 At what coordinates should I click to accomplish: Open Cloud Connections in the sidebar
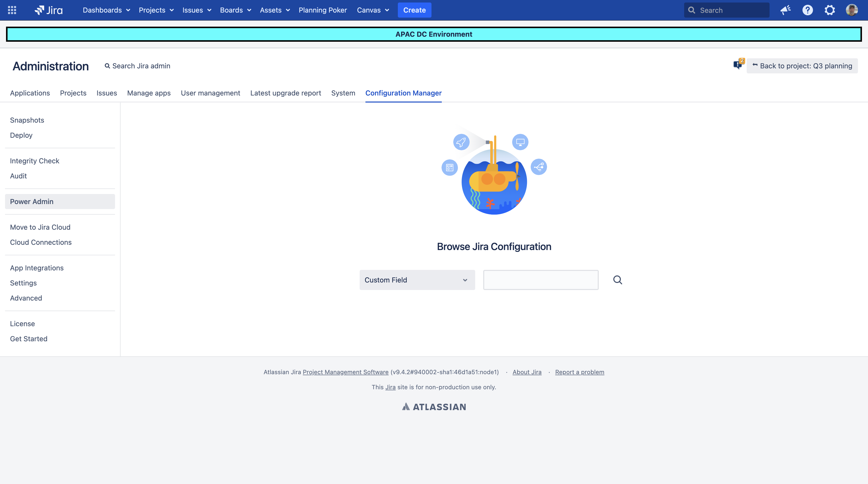coord(41,242)
